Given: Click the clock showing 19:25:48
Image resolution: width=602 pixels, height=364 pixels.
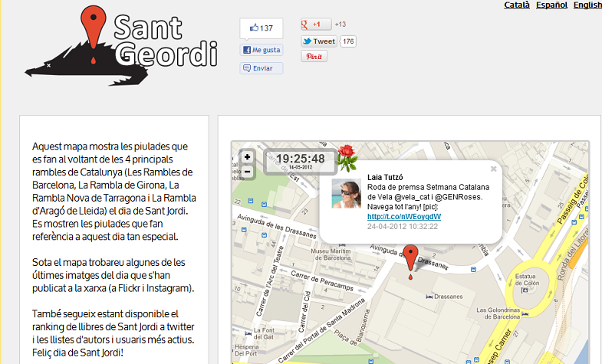Looking at the screenshot, I should pos(300,161).
